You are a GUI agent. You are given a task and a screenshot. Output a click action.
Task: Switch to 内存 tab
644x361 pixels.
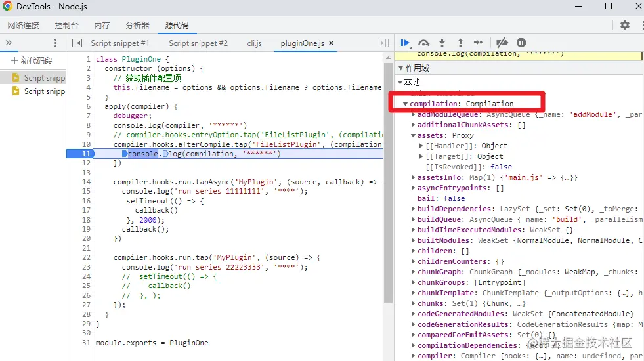(x=102, y=26)
